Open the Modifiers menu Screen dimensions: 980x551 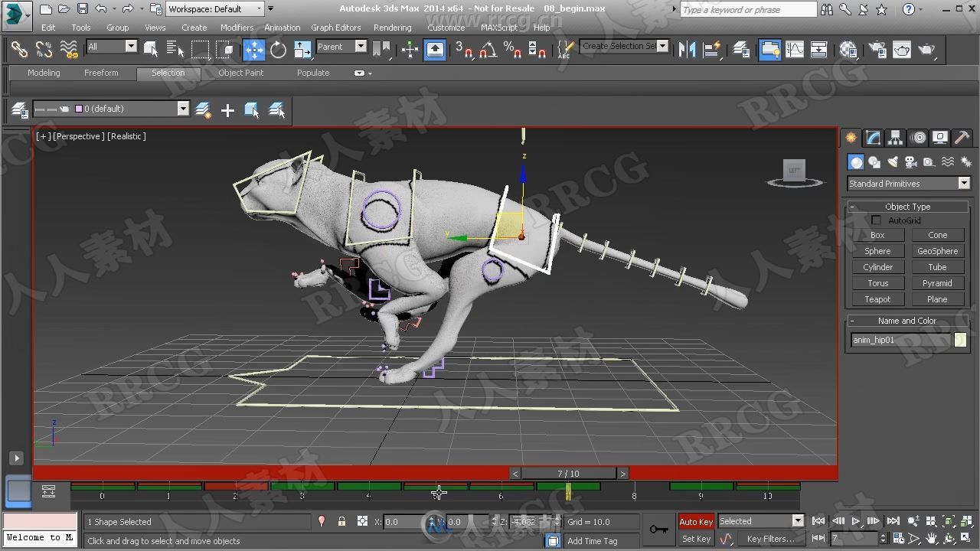click(237, 28)
